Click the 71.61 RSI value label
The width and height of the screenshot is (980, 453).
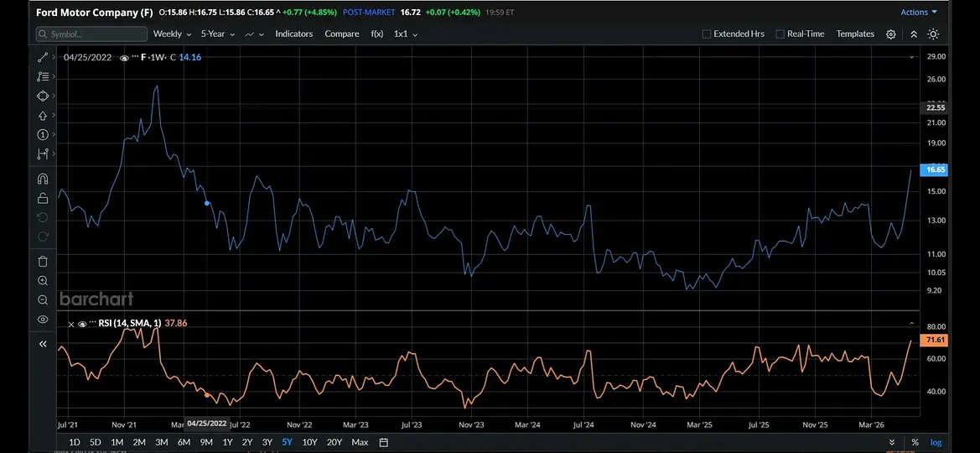tap(936, 340)
